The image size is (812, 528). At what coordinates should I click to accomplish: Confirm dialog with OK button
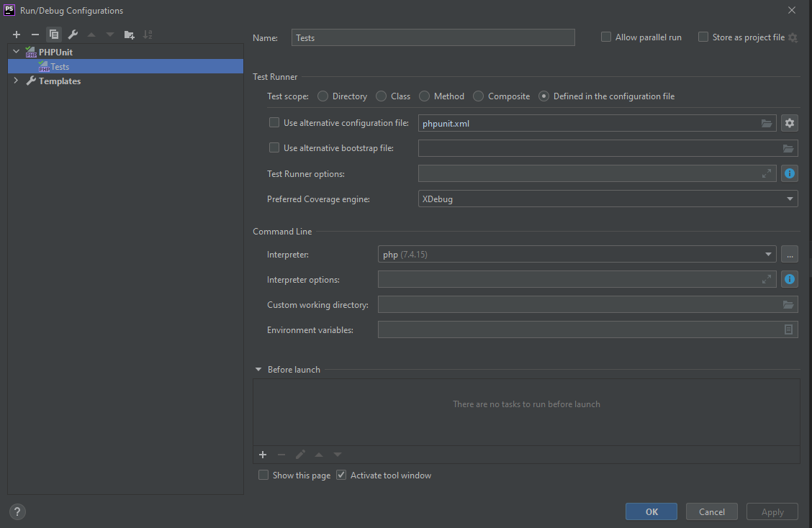(x=651, y=511)
